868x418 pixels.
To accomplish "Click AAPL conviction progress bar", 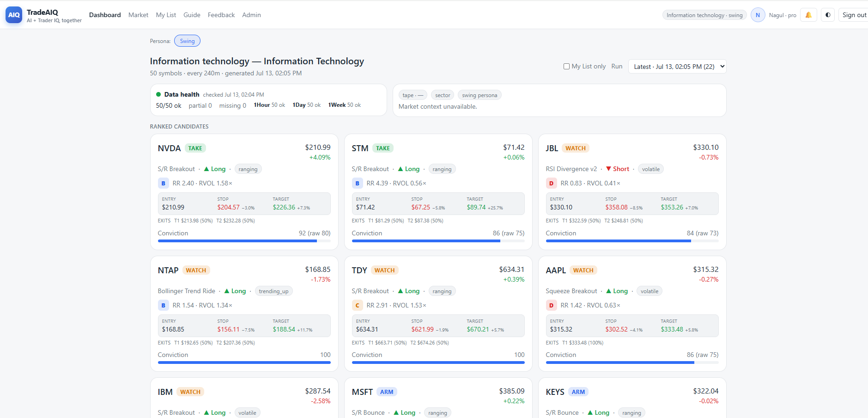I will 632,363.
